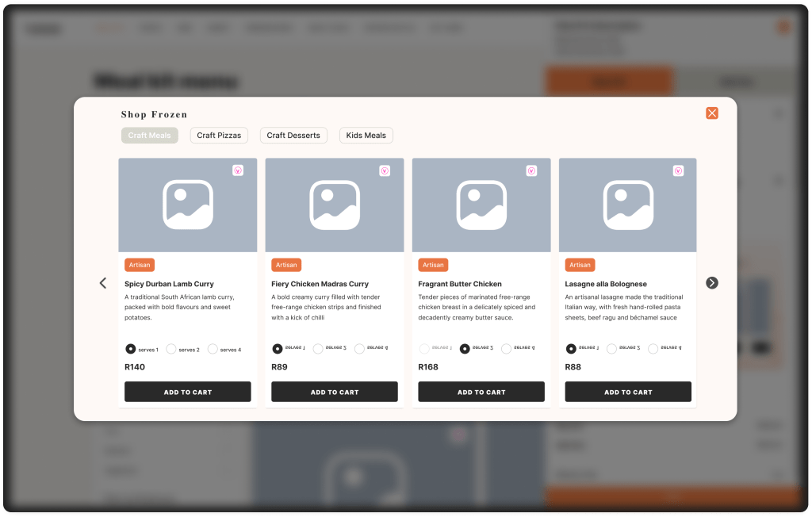Click the previous arrow of the meal carousel
The image size is (812, 517).
click(x=102, y=283)
